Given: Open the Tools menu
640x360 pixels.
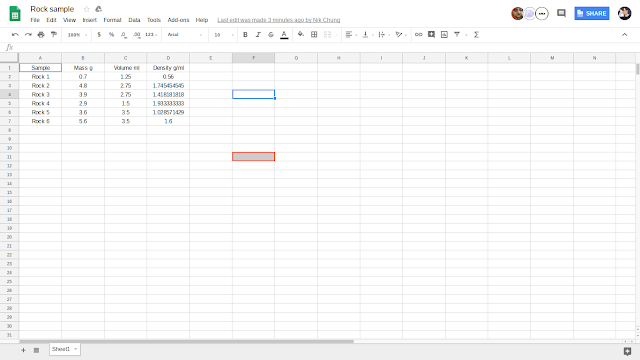Looking at the screenshot, I should (x=154, y=20).
